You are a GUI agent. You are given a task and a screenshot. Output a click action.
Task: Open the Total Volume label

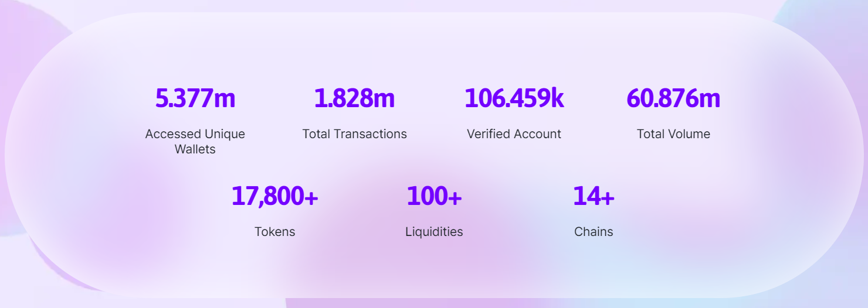[673, 134]
